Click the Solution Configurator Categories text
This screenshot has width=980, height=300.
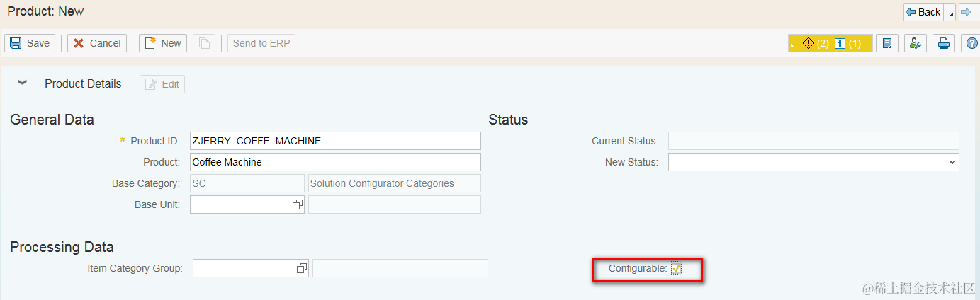coord(382,183)
